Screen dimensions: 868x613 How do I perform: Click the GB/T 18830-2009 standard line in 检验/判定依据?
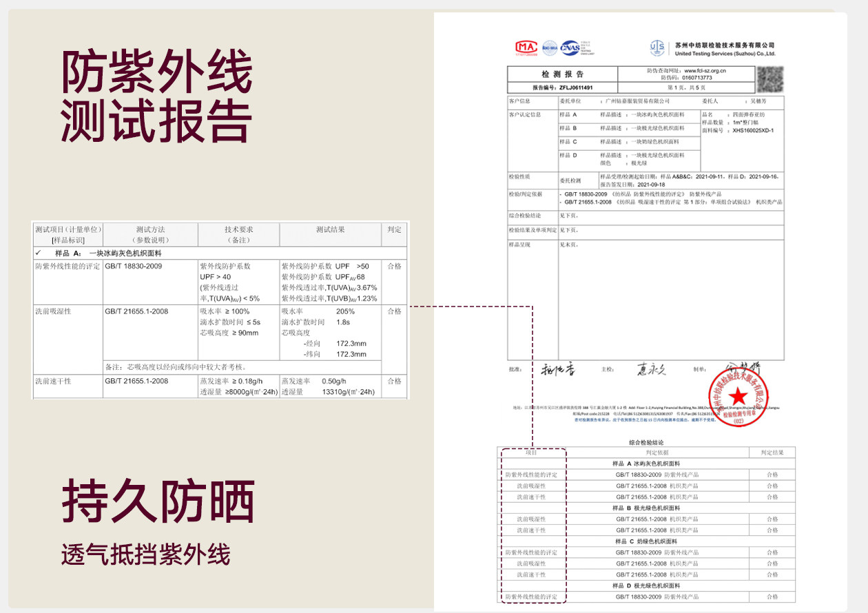tap(642, 196)
